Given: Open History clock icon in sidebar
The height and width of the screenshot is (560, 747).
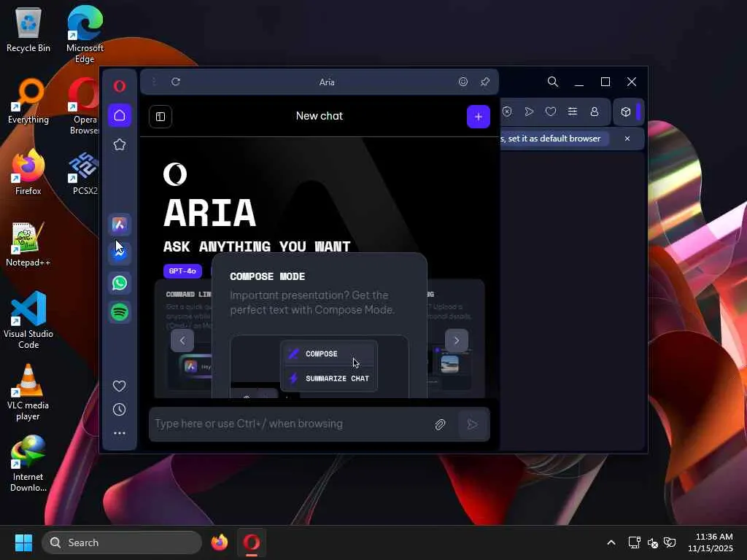Looking at the screenshot, I should pyautogui.click(x=119, y=410).
